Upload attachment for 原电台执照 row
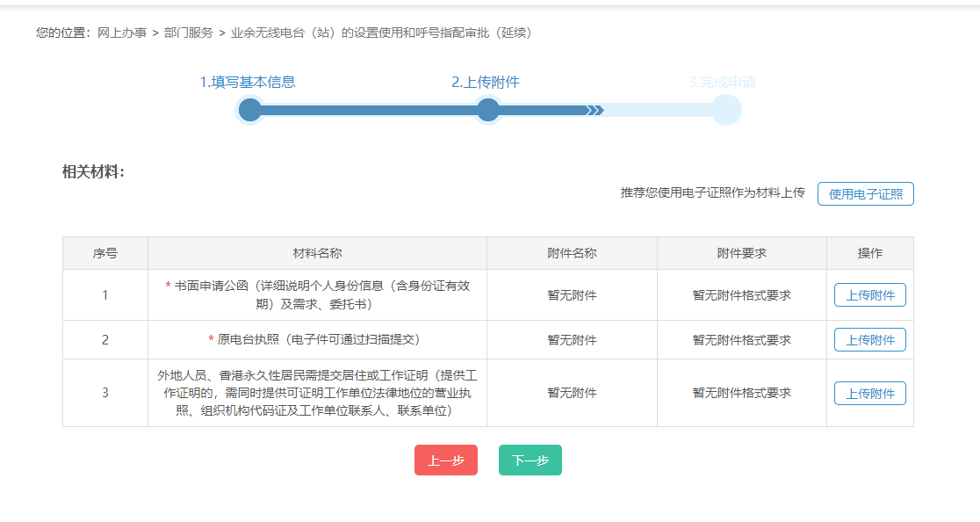The image size is (980, 522). tap(869, 340)
